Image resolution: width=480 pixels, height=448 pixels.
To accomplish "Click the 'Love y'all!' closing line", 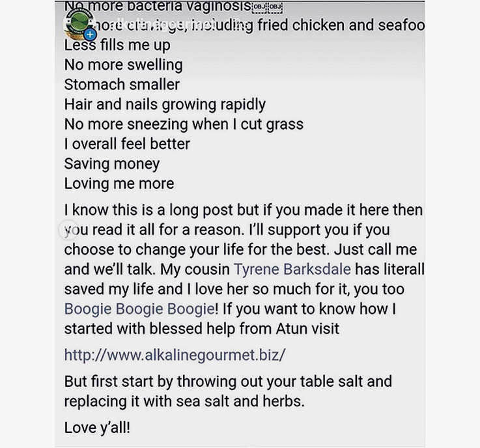I will pyautogui.click(x=97, y=428).
